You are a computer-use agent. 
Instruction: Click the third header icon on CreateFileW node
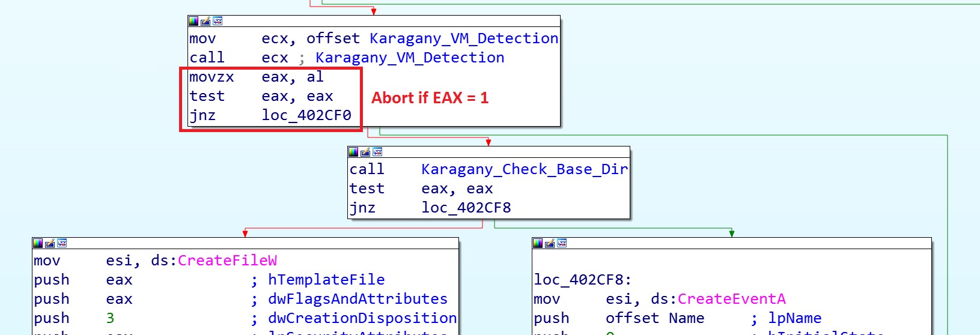[62, 243]
